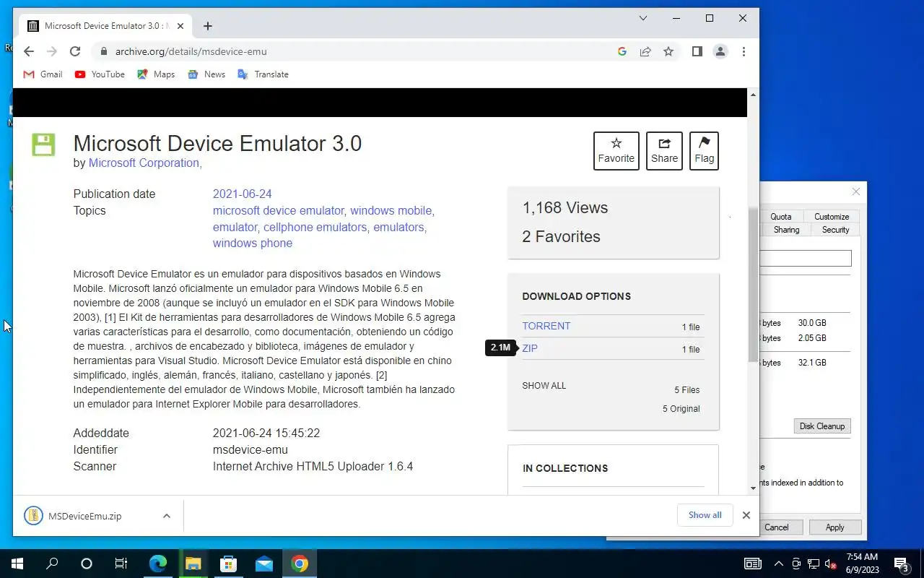Image resolution: width=924 pixels, height=578 pixels.
Task: Bookmark this tab with the star icon
Action: click(x=668, y=51)
